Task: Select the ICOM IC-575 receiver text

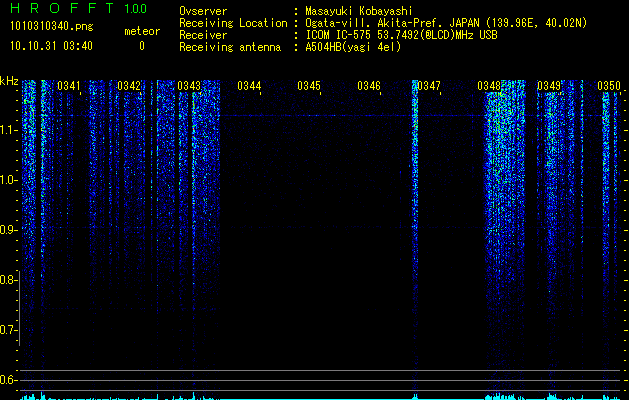Action: (x=401, y=35)
